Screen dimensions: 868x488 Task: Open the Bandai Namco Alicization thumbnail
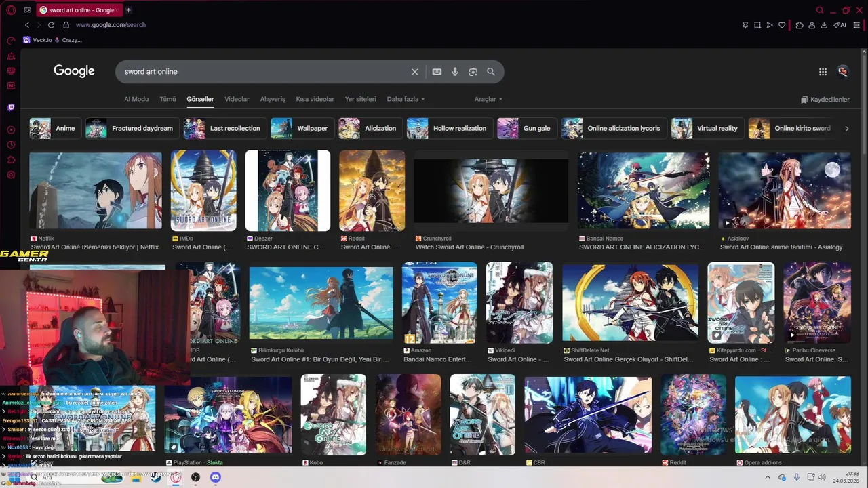click(x=644, y=190)
